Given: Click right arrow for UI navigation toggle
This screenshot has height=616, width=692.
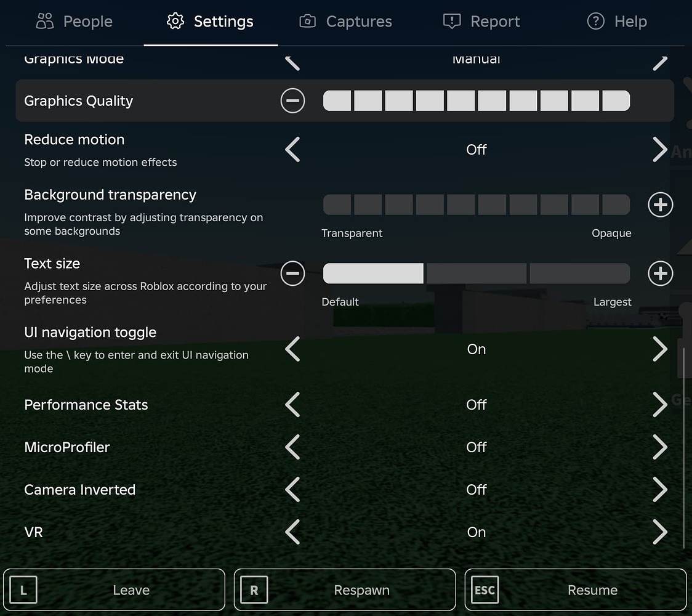Looking at the screenshot, I should pos(660,349).
